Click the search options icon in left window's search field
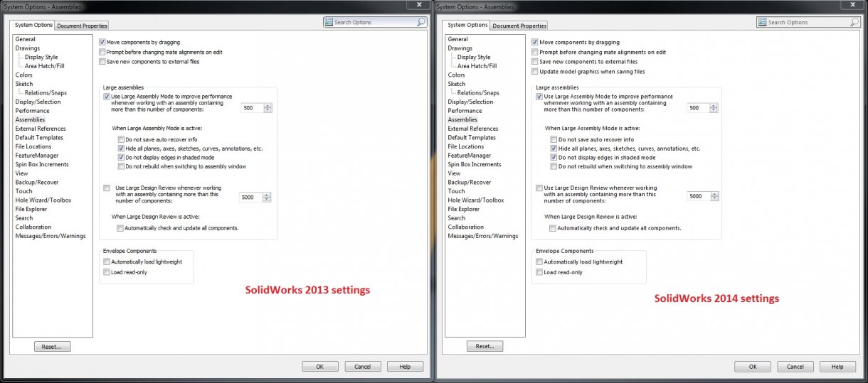This screenshot has height=383, width=868. click(329, 22)
